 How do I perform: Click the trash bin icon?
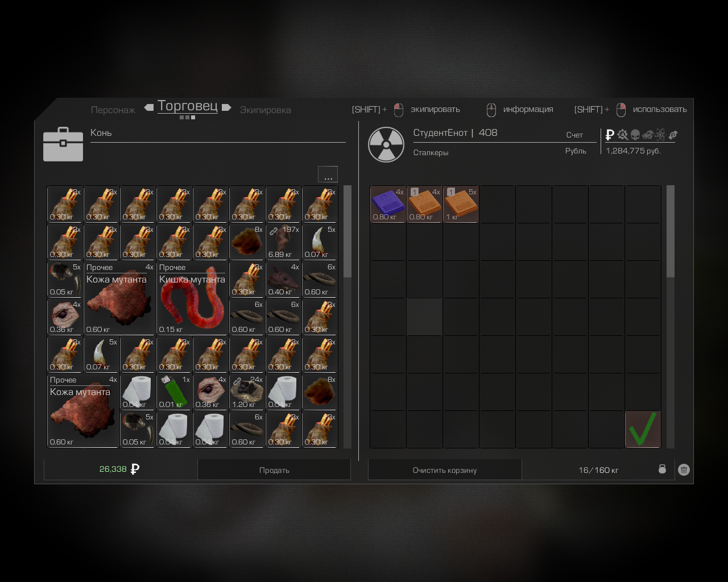(x=684, y=469)
